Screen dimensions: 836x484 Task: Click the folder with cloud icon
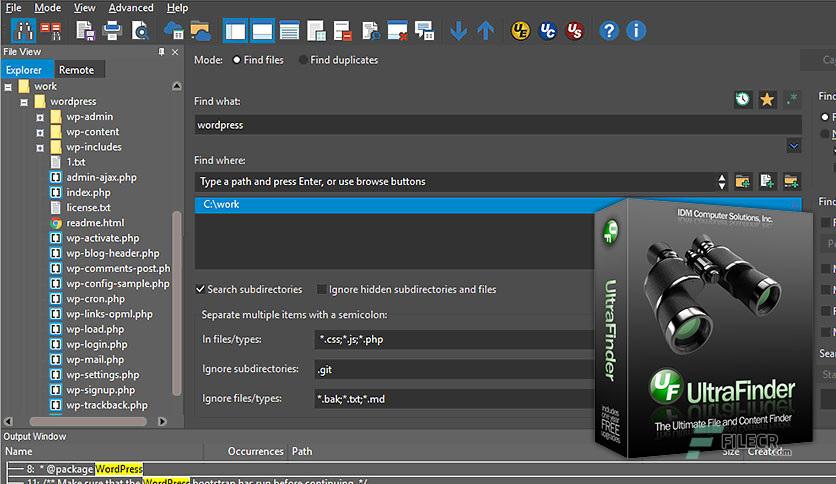click(200, 31)
